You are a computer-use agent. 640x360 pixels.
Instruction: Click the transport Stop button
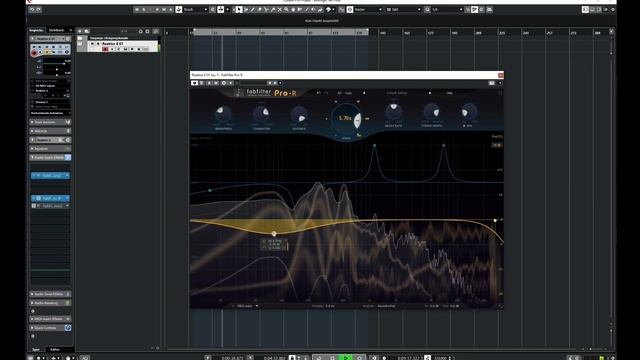[333, 358]
